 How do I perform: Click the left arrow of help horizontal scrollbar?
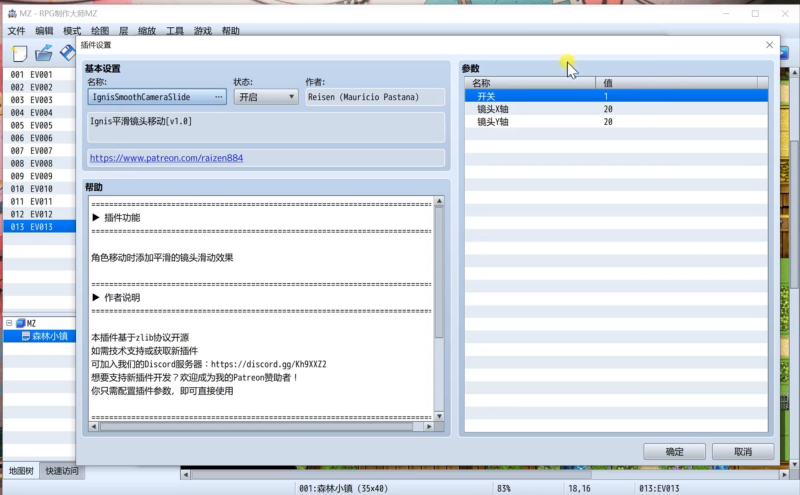pyautogui.click(x=93, y=426)
